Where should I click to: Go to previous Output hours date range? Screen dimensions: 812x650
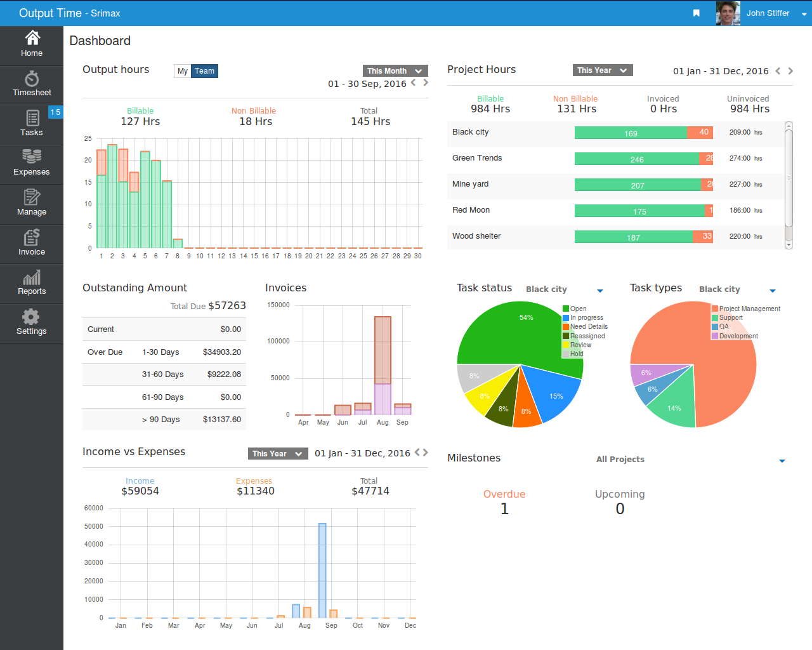[x=414, y=83]
